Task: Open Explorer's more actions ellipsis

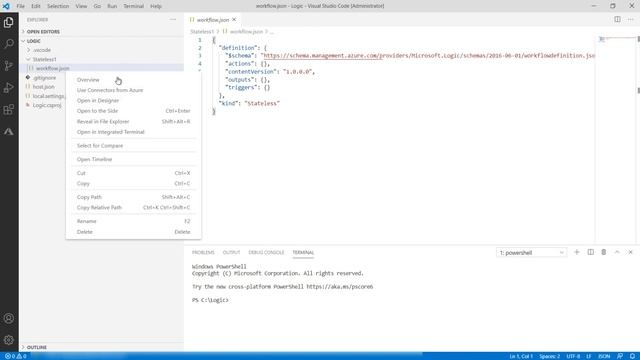Action: [x=173, y=20]
